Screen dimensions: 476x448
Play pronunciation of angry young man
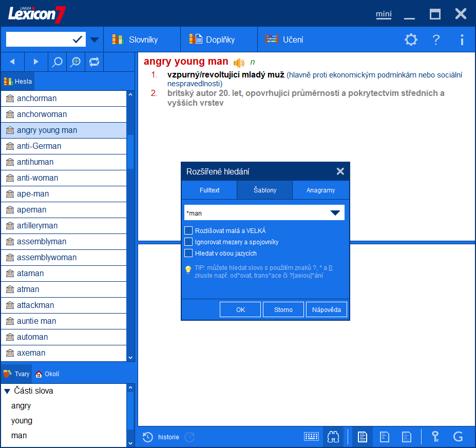click(238, 62)
